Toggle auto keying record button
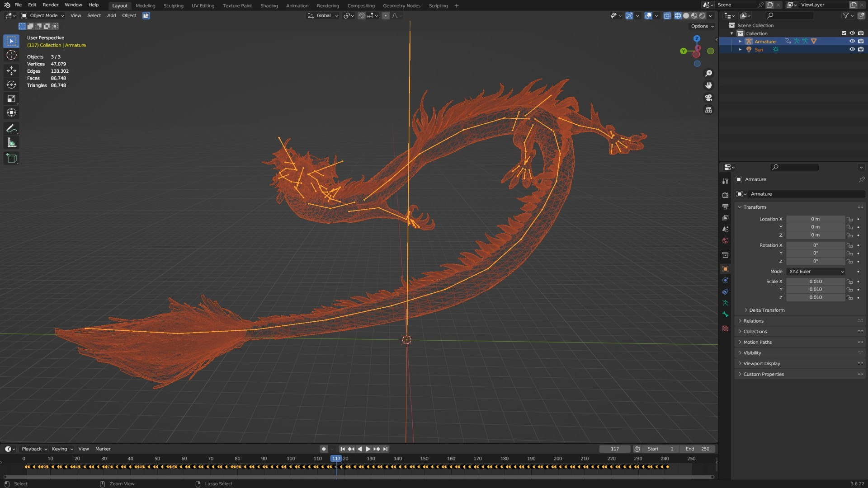The width and height of the screenshot is (868, 488). pos(323,449)
